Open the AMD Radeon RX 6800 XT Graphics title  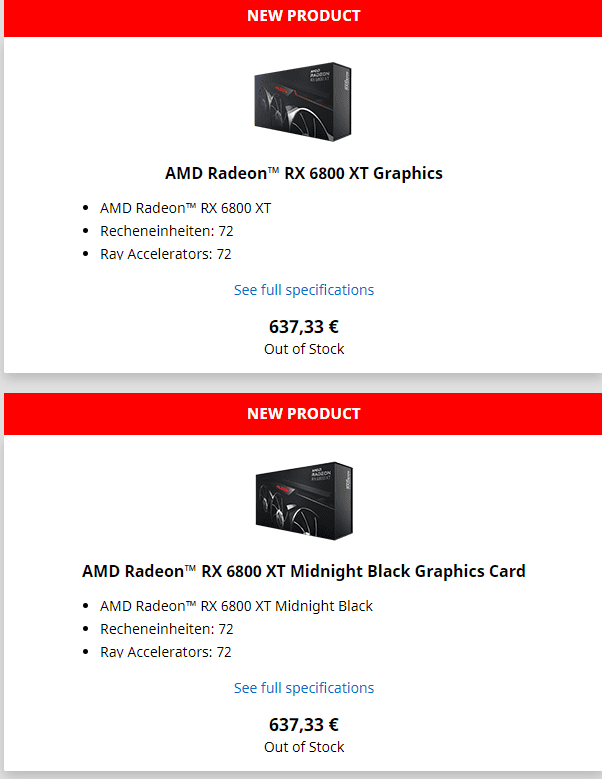tap(303, 173)
